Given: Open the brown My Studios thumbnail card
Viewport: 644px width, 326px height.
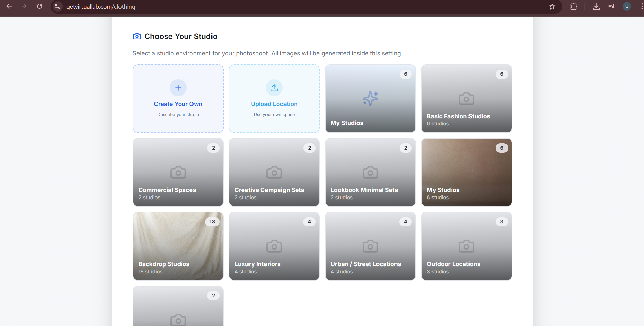Looking at the screenshot, I should (466, 172).
